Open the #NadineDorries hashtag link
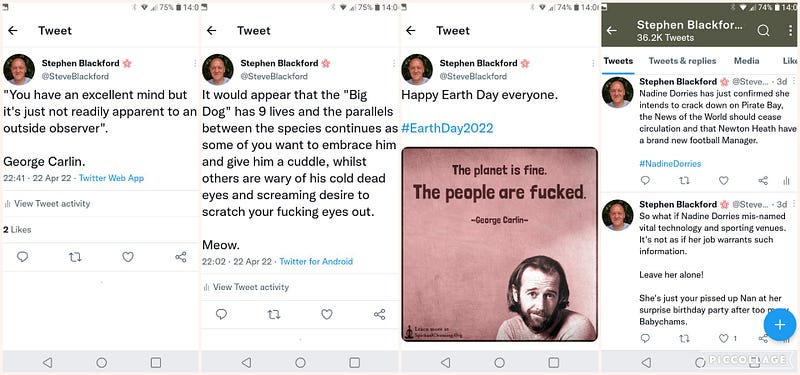Image resolution: width=800 pixels, height=375 pixels. (x=670, y=164)
